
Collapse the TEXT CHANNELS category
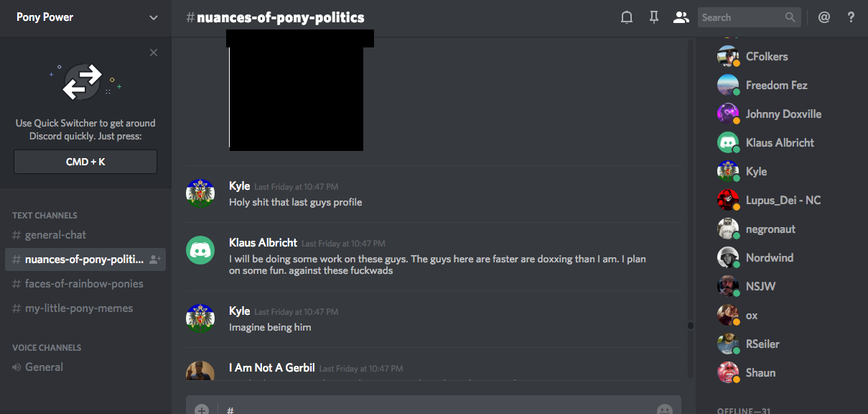point(45,215)
